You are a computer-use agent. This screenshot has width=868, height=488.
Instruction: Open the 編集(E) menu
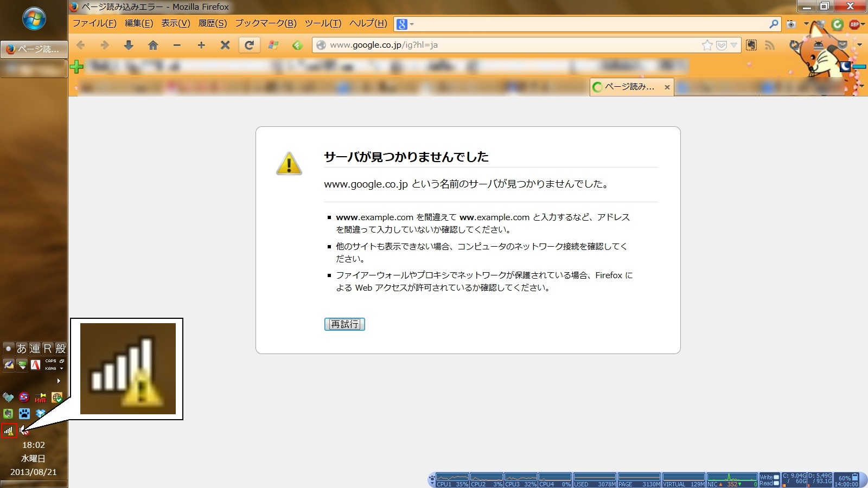[x=139, y=23]
